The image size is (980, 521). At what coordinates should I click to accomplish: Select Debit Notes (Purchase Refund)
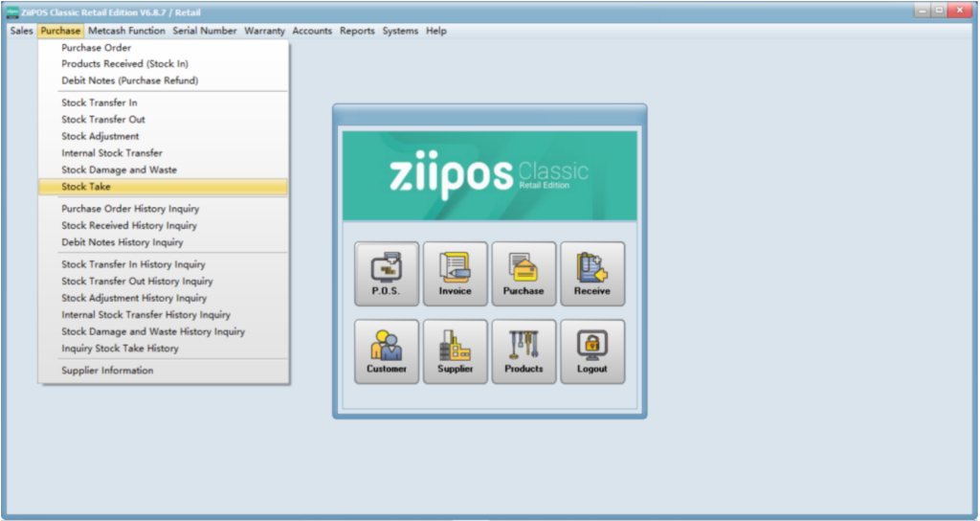pos(130,80)
